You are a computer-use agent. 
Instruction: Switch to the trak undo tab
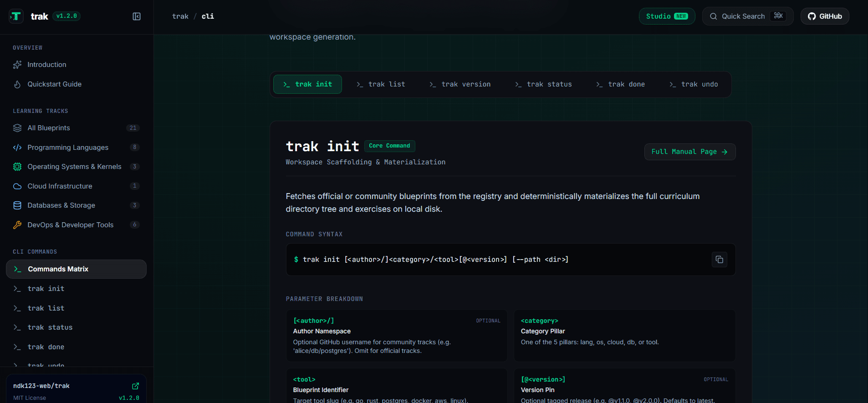(x=694, y=84)
